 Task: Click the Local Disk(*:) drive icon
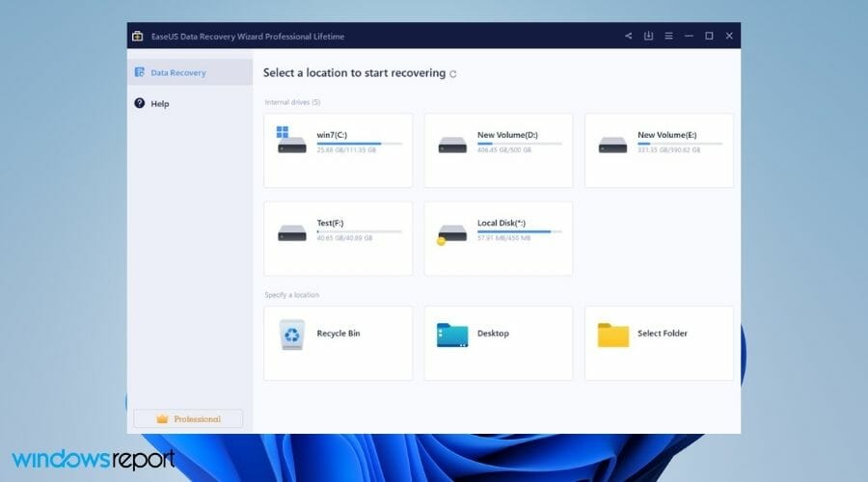click(x=451, y=234)
